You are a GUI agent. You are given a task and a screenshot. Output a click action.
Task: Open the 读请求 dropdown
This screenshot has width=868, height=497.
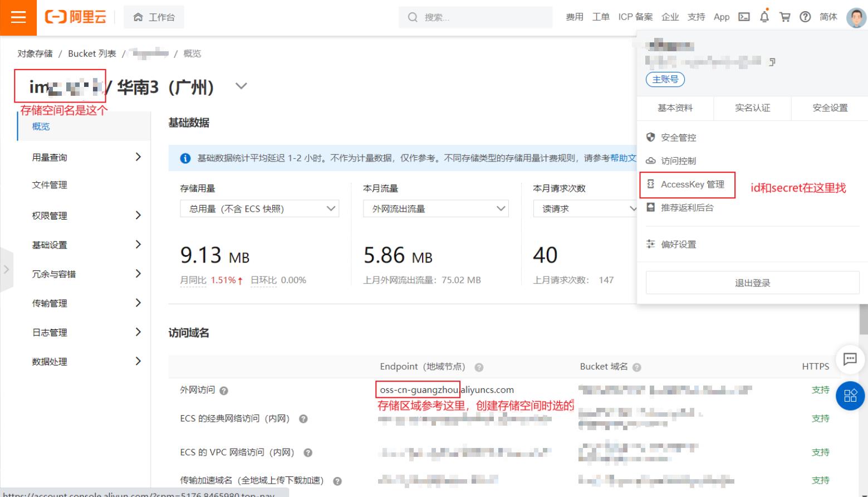585,208
